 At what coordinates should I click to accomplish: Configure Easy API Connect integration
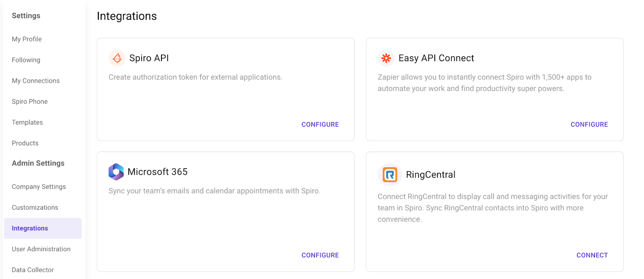(x=589, y=125)
